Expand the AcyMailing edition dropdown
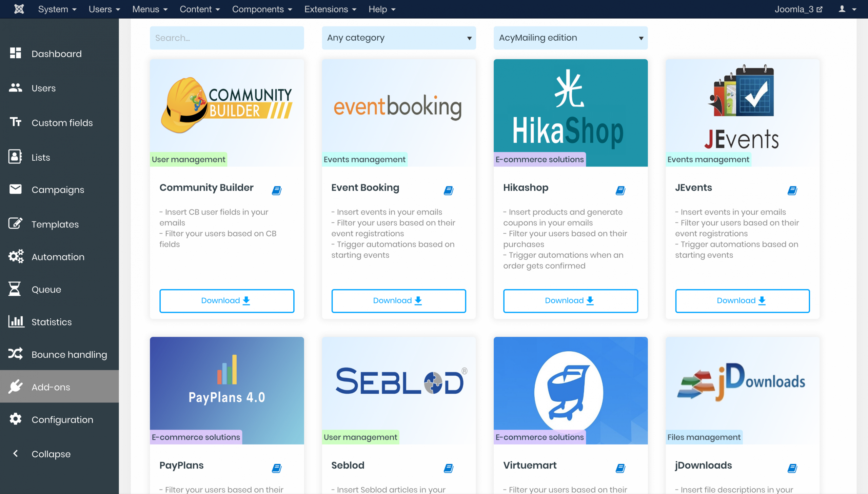The height and width of the screenshot is (494, 868). tap(571, 38)
